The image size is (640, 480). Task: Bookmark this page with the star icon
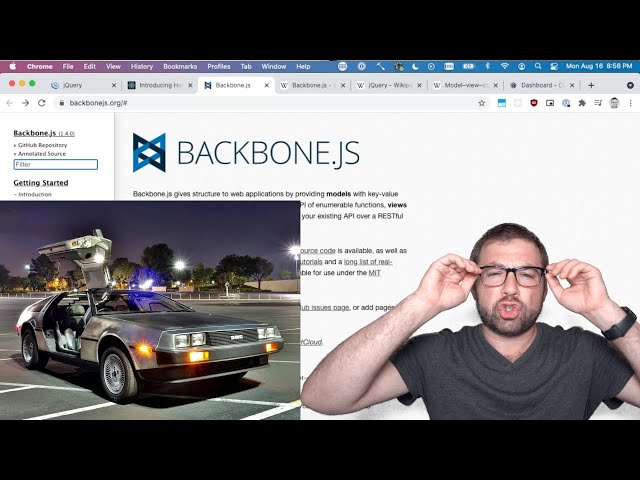click(482, 103)
